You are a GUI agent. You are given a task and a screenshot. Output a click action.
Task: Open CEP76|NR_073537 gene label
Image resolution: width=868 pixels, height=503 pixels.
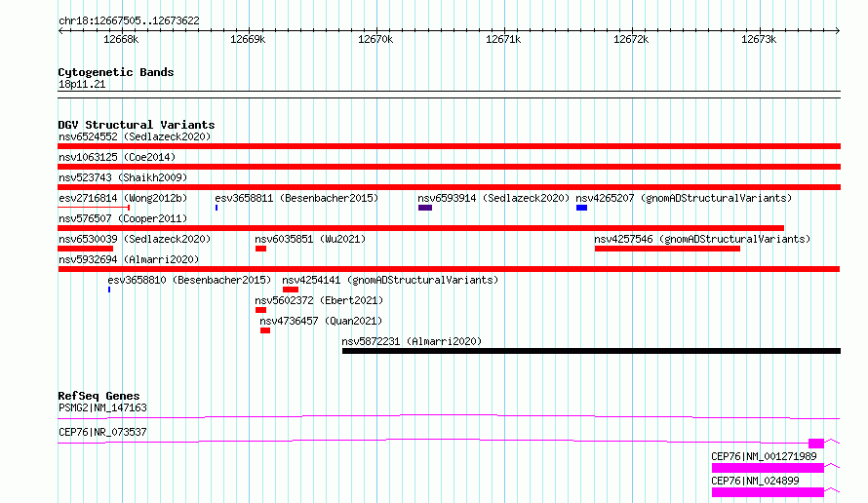102,432
